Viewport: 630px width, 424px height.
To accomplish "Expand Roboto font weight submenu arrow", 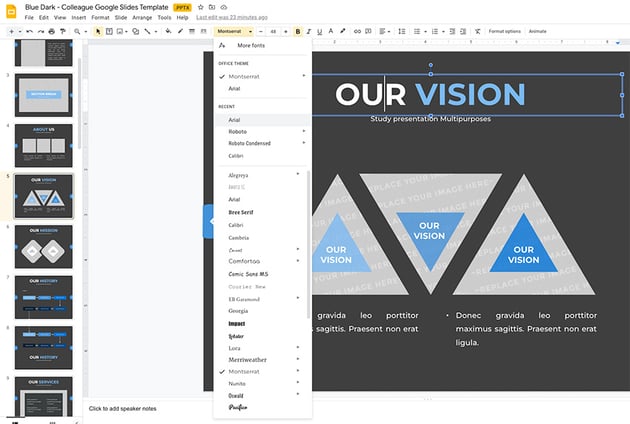I will pyautogui.click(x=304, y=131).
